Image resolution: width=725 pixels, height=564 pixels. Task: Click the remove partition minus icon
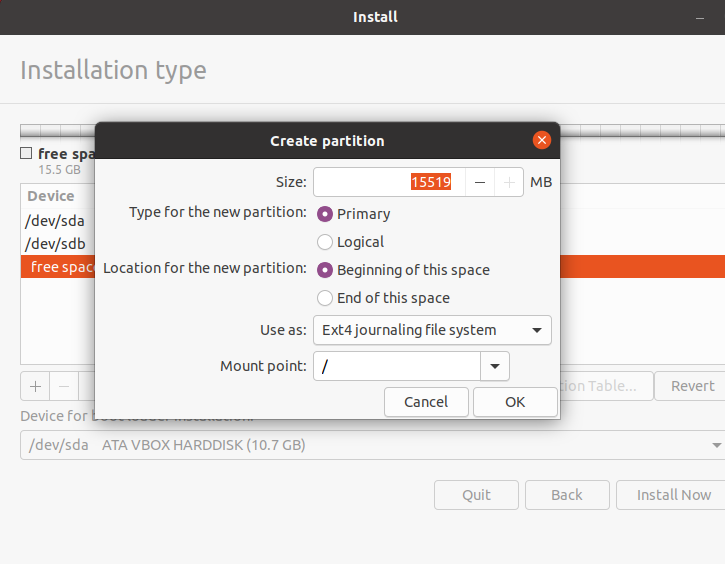[64, 386]
